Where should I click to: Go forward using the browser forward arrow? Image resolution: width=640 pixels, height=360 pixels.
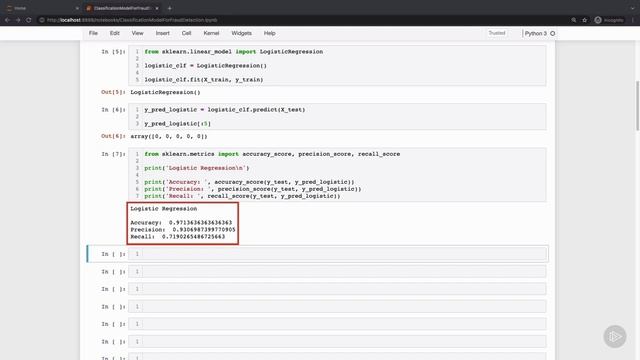pyautogui.click(x=18, y=20)
